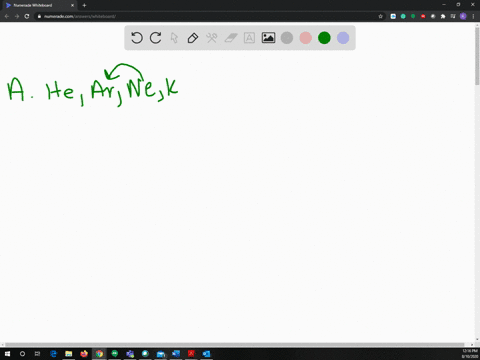Open the red browser extension icon
This screenshot has height=360, width=480.
pyautogui.click(x=423, y=16)
